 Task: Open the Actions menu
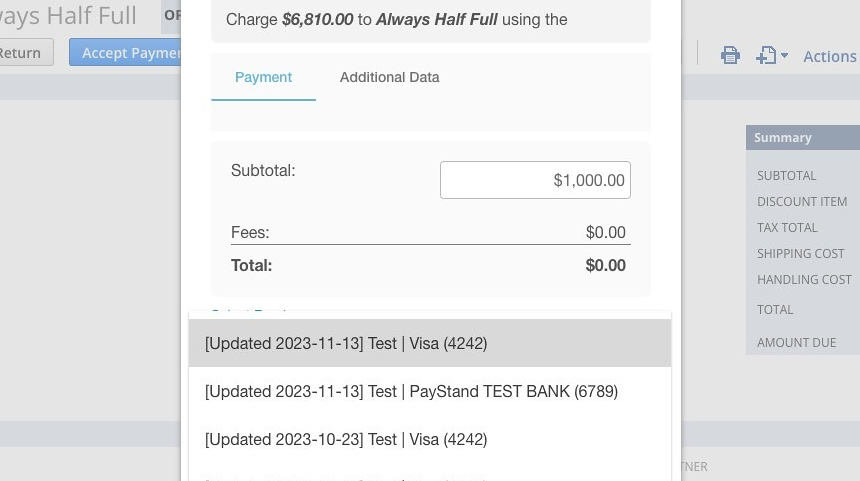(x=830, y=56)
